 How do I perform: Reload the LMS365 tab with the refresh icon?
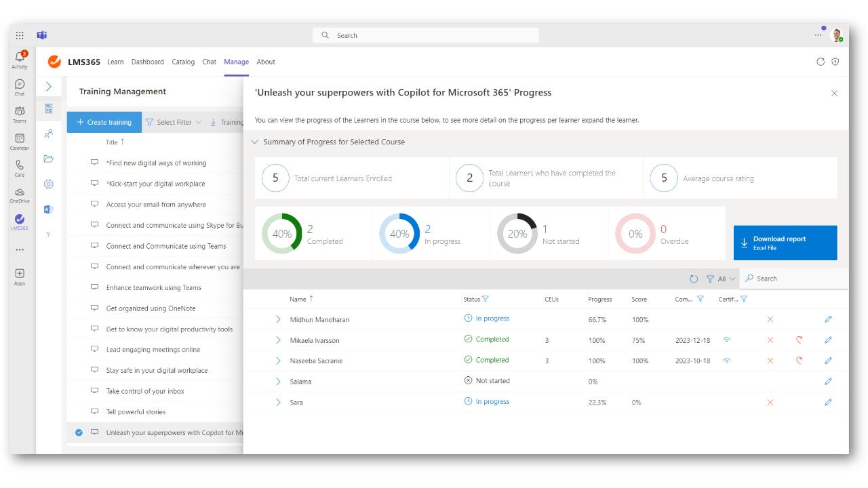tap(821, 62)
